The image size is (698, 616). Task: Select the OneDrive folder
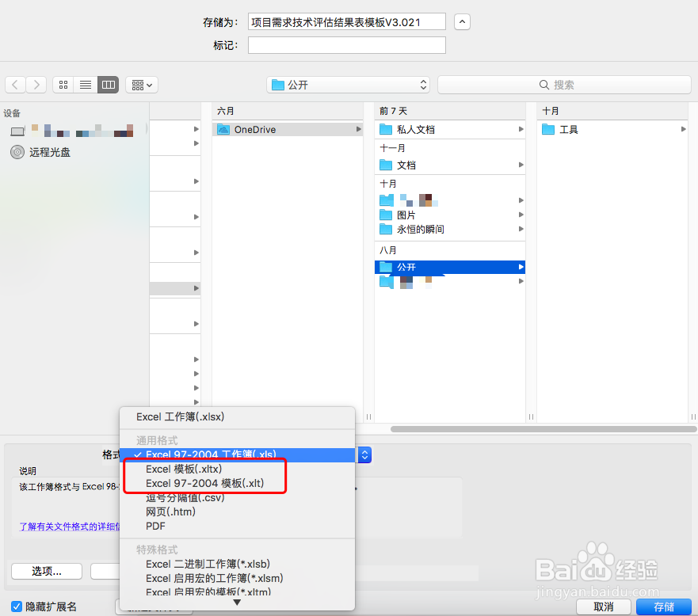pos(287,129)
